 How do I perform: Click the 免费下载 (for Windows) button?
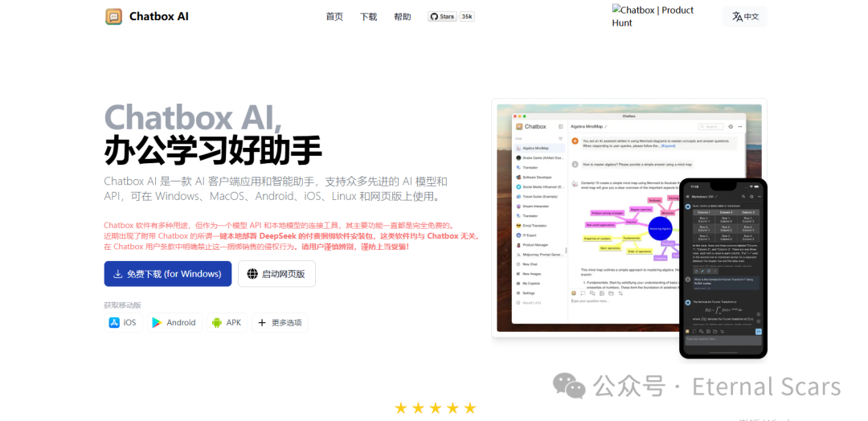point(168,274)
